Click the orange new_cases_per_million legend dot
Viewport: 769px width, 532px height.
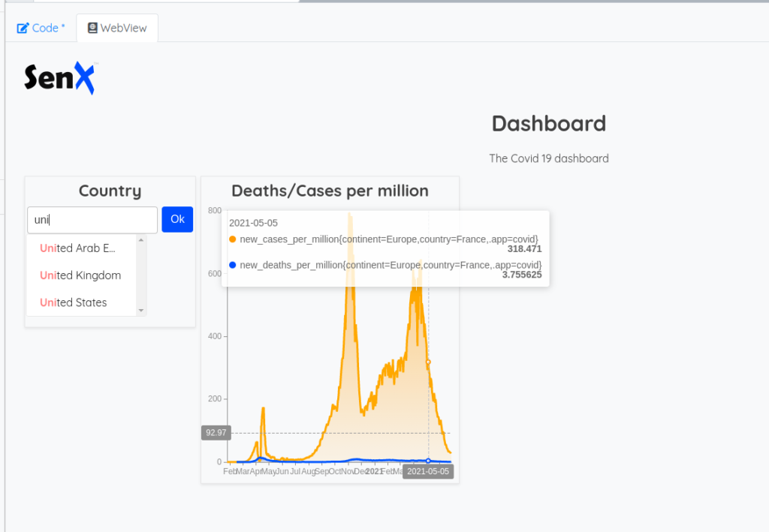click(233, 239)
